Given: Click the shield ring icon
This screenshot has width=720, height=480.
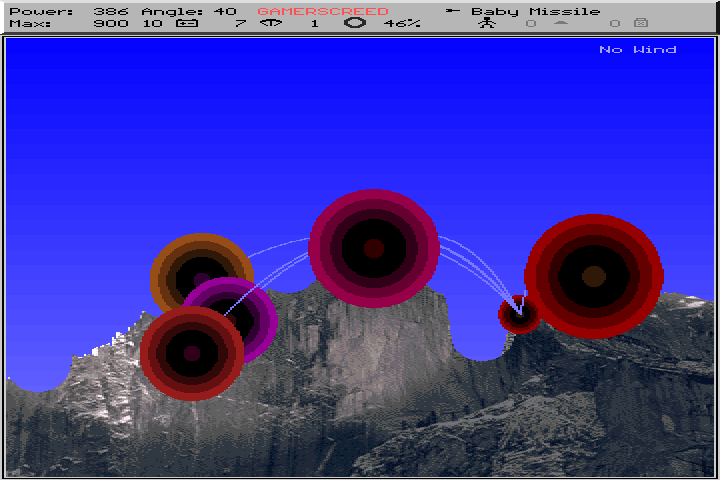Looking at the screenshot, I should [355, 23].
